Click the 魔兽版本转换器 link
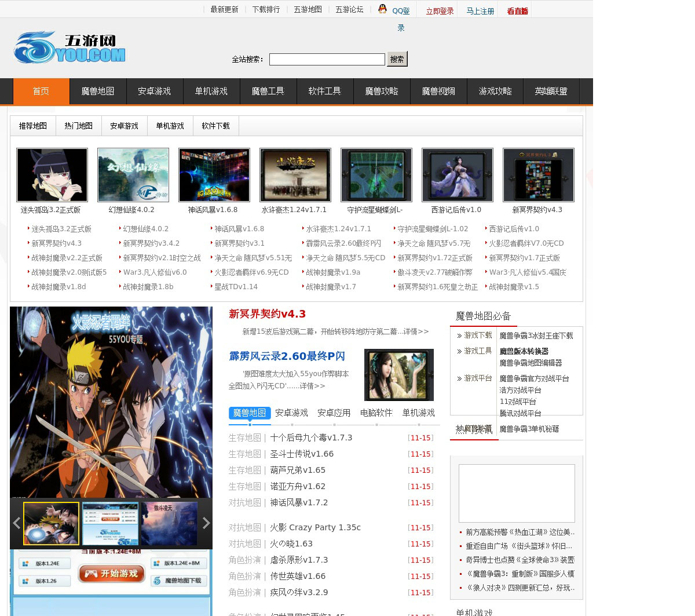The height and width of the screenshot is (616, 695). tap(524, 351)
